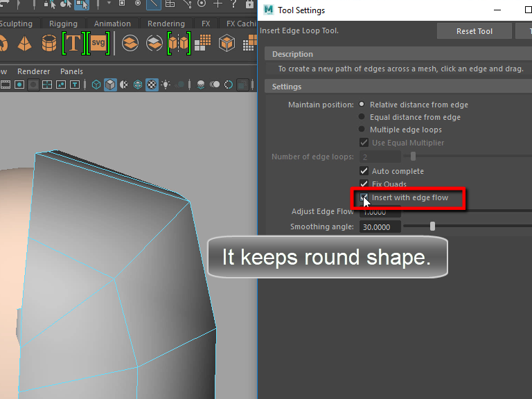Toggle textured display viewport icon

tap(152, 85)
